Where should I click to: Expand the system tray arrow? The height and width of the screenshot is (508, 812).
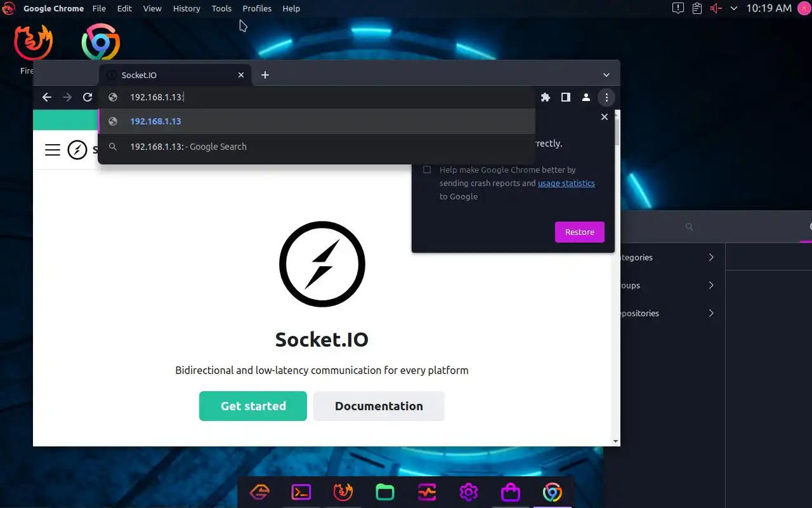(734, 8)
